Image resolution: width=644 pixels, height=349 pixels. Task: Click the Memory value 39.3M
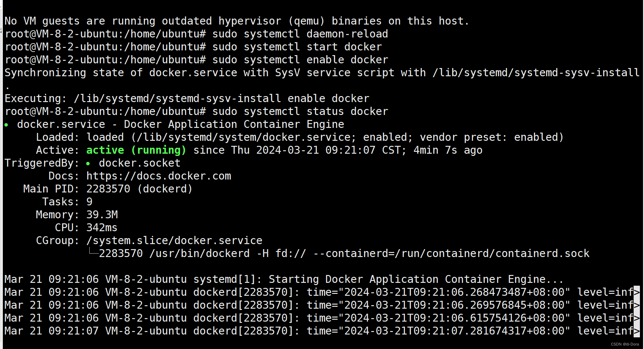(x=102, y=215)
